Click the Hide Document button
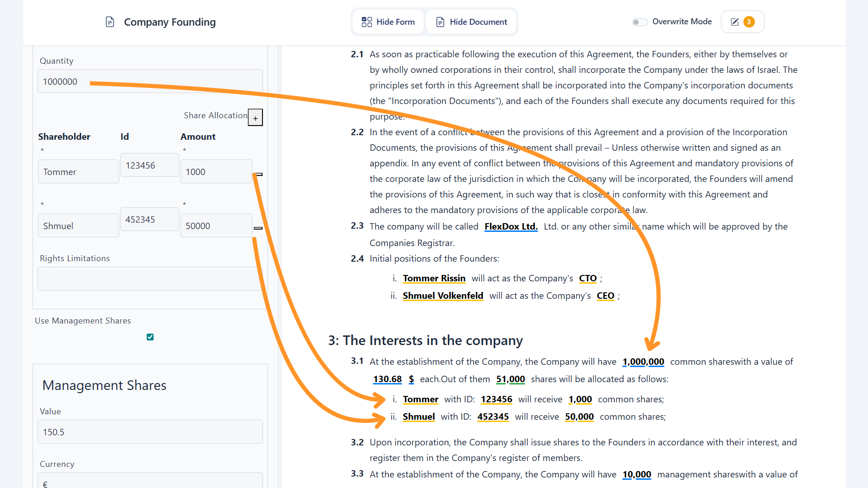The height and width of the screenshot is (488, 868). point(471,22)
